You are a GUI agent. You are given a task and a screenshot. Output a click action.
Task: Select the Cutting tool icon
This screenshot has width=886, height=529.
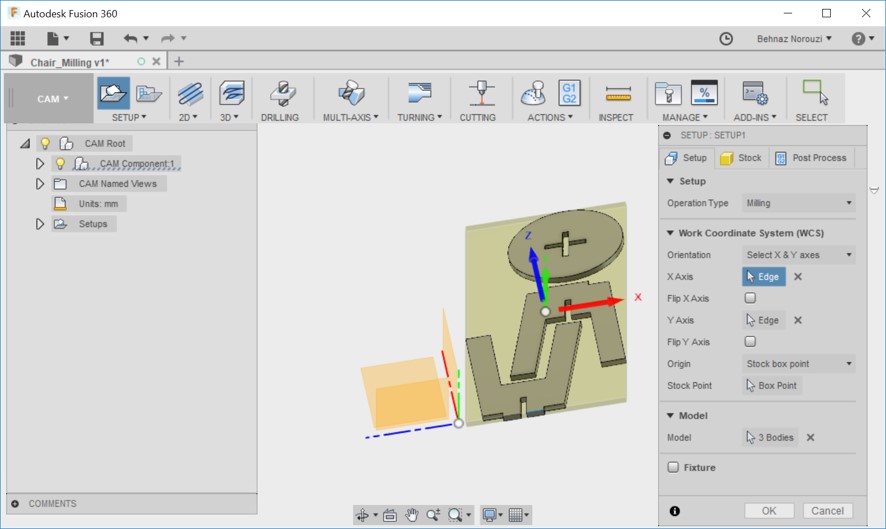click(x=480, y=93)
